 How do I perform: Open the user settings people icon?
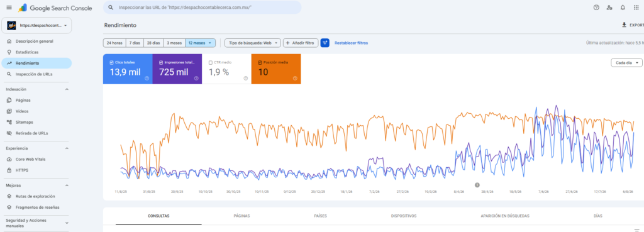pyautogui.click(x=609, y=8)
